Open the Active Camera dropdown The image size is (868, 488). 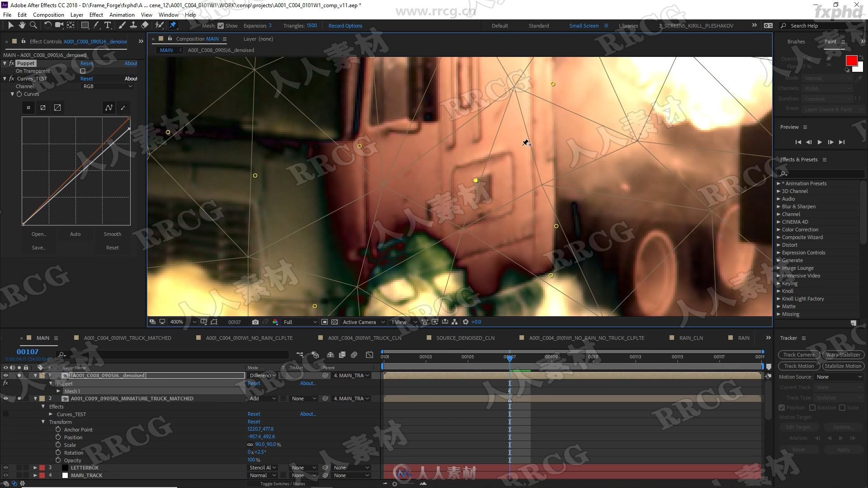(x=363, y=322)
